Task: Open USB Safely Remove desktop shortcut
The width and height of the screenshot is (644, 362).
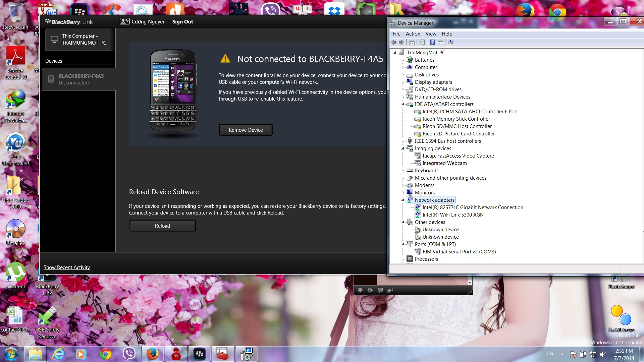Action: click(x=47, y=322)
